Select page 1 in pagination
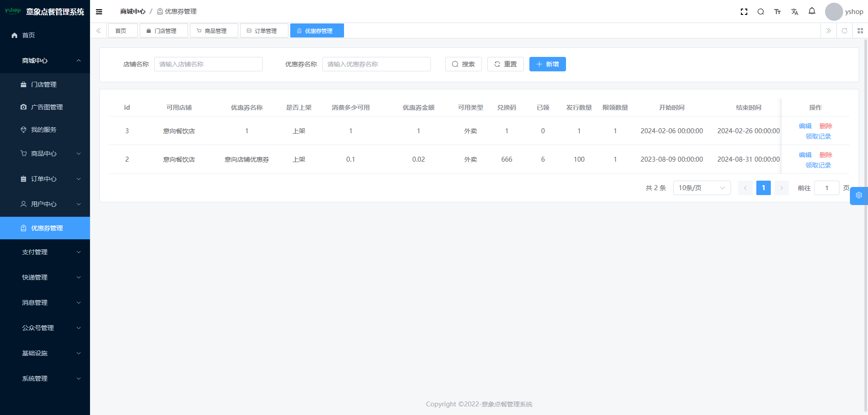The height and width of the screenshot is (415, 868). [764, 188]
